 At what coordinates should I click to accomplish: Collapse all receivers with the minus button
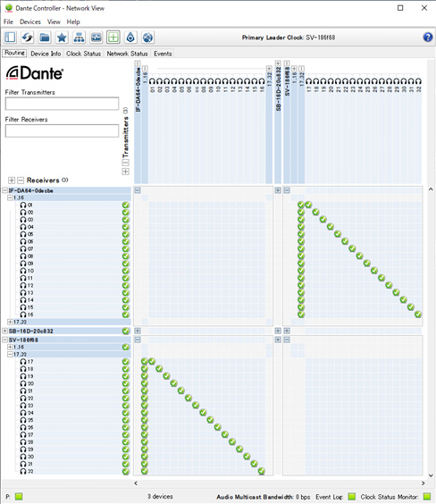pos(21,180)
